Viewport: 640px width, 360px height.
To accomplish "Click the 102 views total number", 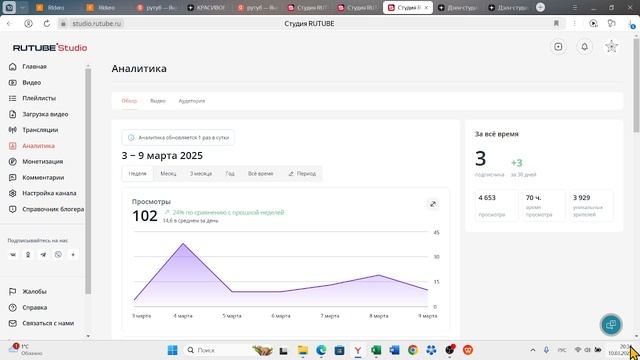I will coord(145,216).
